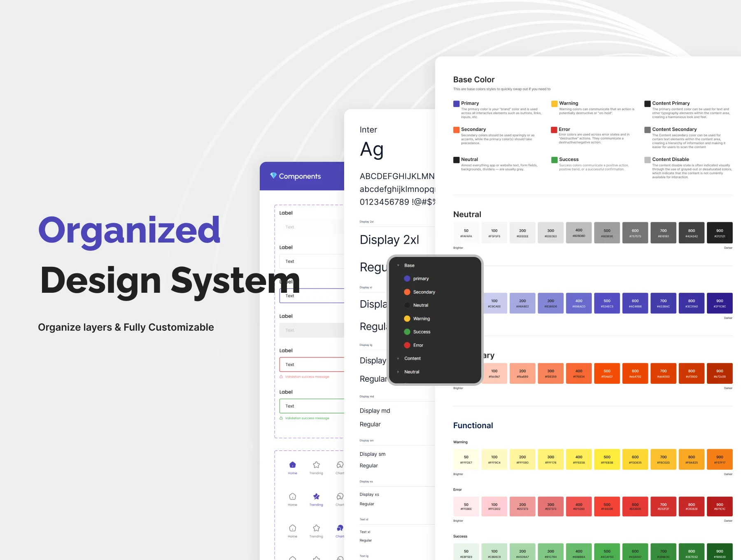
Task: Click the red icon before the red validation message
Action: point(281,376)
